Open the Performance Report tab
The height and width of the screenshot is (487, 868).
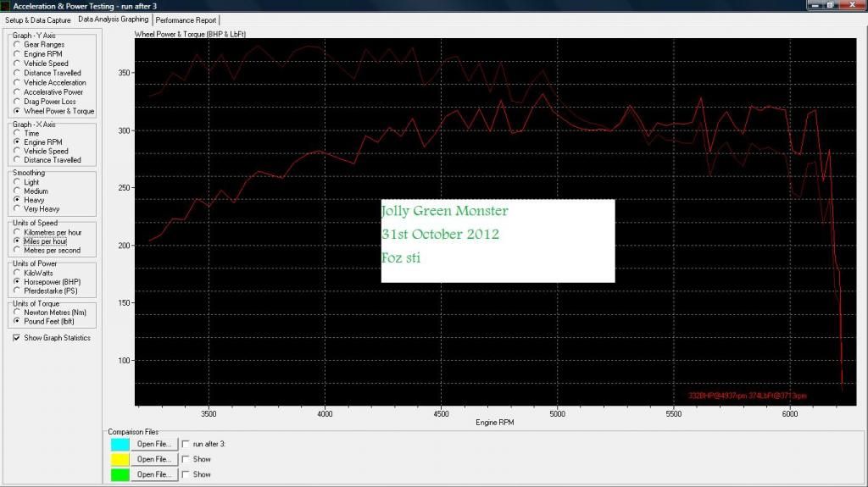186,19
